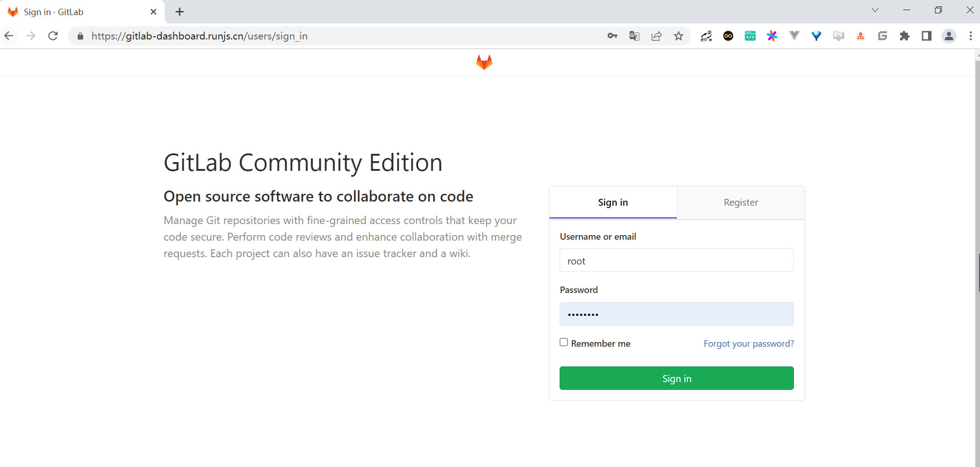Image resolution: width=980 pixels, height=467 pixels.
Task: Open the blue Y-shaped extension icon
Action: pos(816,36)
